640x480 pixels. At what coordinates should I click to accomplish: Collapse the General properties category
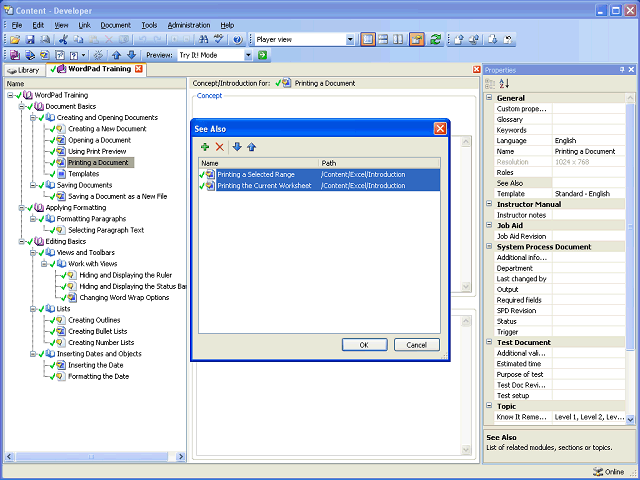click(489, 98)
